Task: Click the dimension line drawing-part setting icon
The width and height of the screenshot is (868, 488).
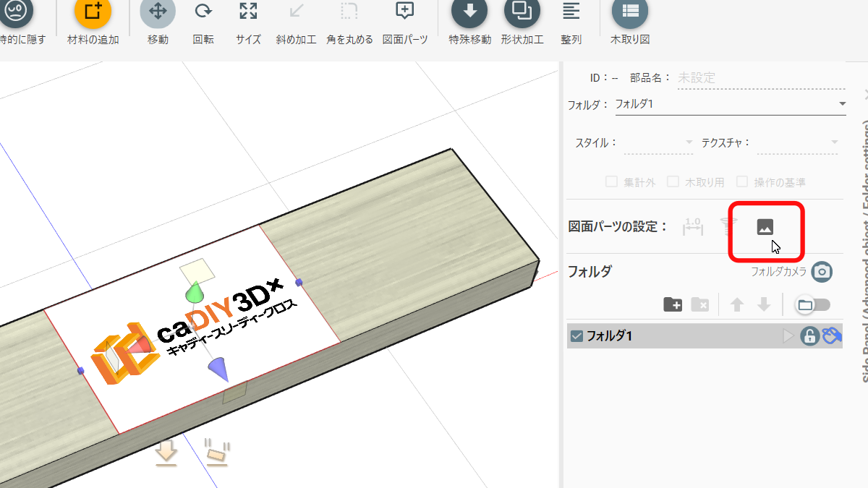Action: tap(693, 227)
